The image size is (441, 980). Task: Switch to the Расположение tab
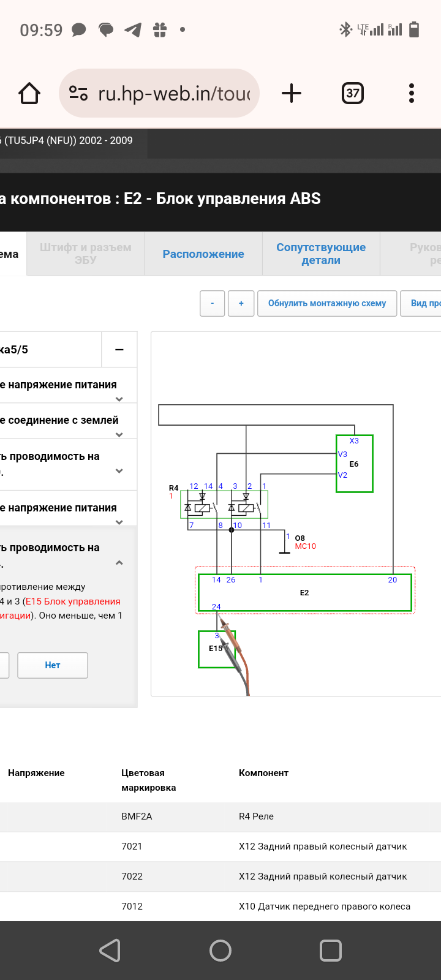pyautogui.click(x=203, y=254)
